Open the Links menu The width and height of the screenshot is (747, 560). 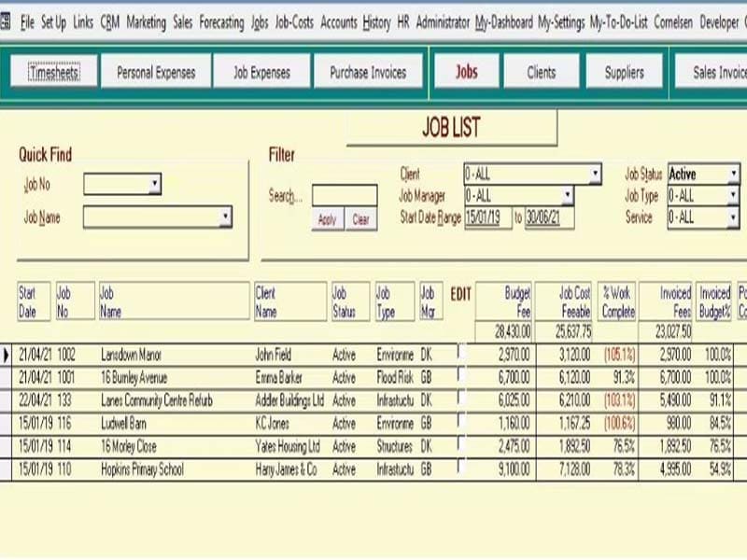(83, 21)
